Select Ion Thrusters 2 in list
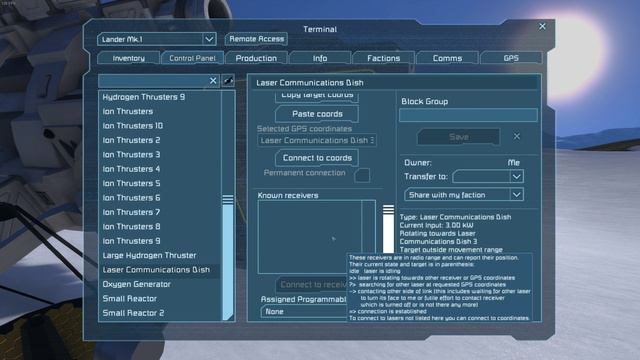The image size is (640, 360). click(x=159, y=140)
